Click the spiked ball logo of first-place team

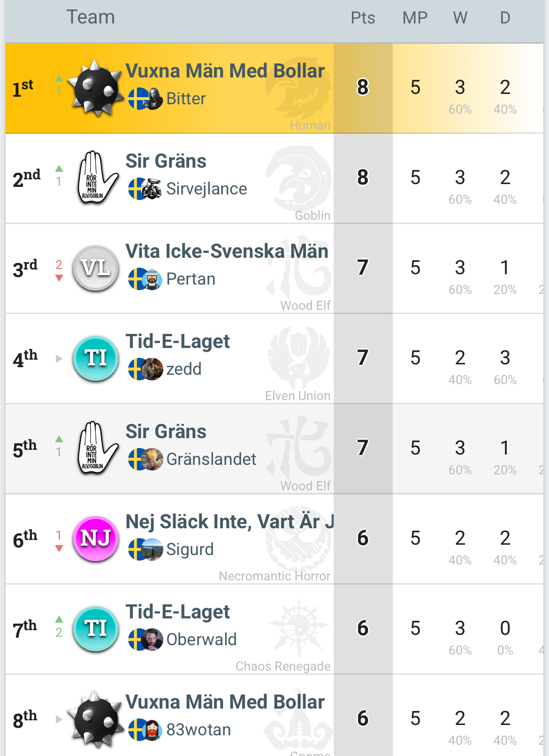[x=96, y=88]
